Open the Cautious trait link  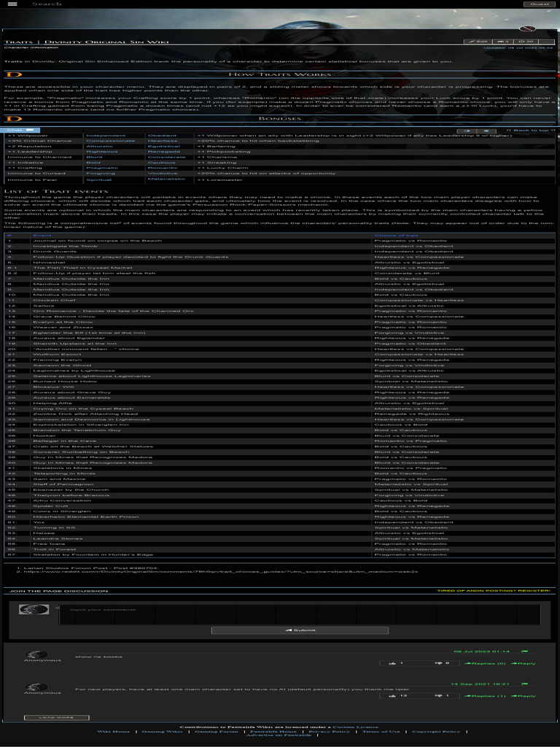tap(161, 163)
